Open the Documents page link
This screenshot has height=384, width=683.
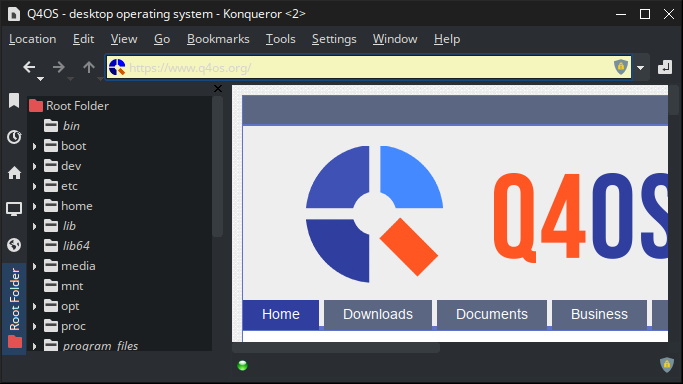pyautogui.click(x=492, y=314)
